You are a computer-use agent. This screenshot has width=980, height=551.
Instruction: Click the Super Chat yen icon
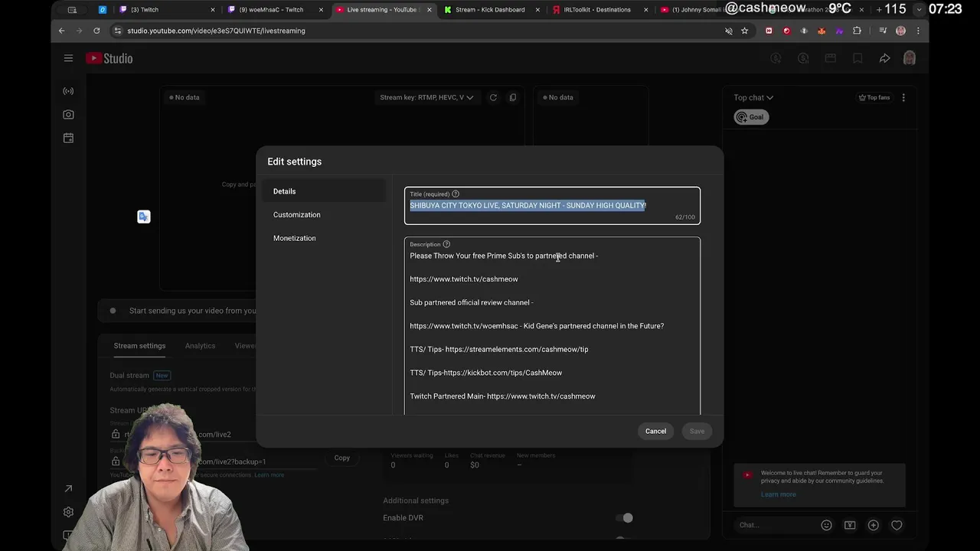point(850,525)
